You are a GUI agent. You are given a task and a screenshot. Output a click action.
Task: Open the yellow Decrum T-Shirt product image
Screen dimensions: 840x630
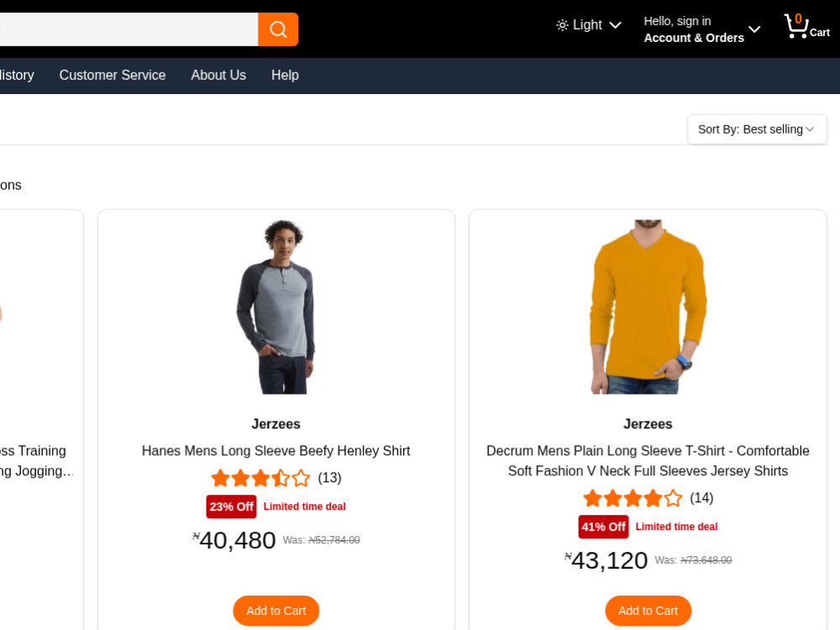(x=648, y=307)
